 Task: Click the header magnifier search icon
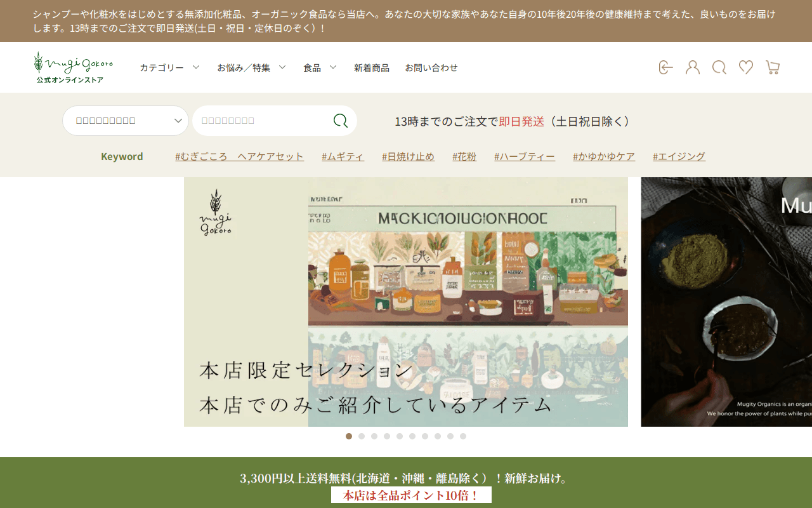click(719, 67)
